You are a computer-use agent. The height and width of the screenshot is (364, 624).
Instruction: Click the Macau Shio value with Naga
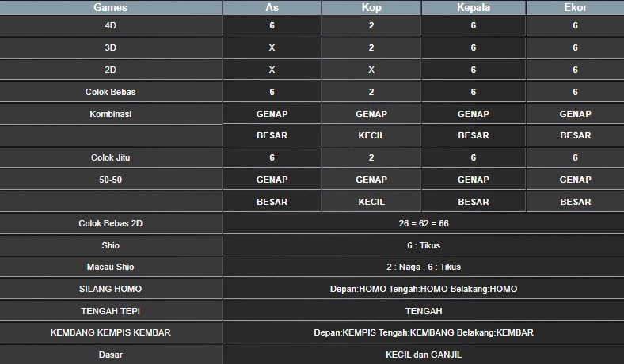(424, 267)
